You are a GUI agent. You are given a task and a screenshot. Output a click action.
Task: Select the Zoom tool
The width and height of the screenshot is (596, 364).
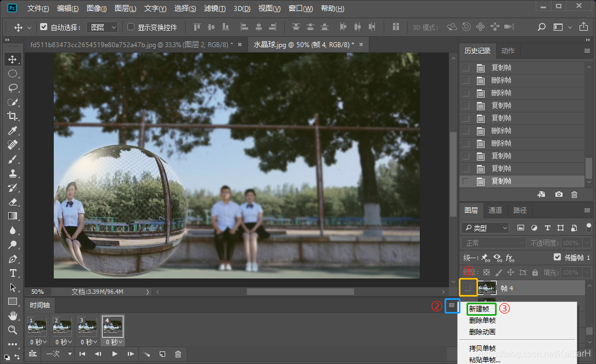point(13,330)
